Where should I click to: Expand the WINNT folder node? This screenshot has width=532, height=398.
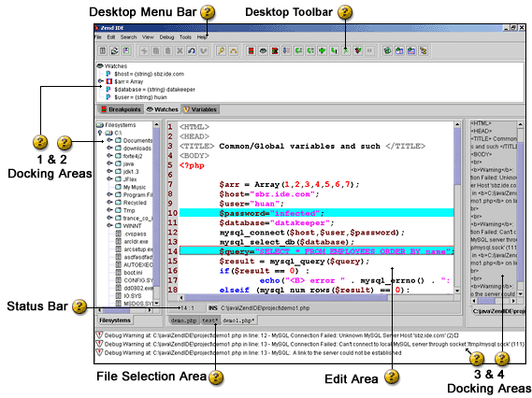pos(109,225)
